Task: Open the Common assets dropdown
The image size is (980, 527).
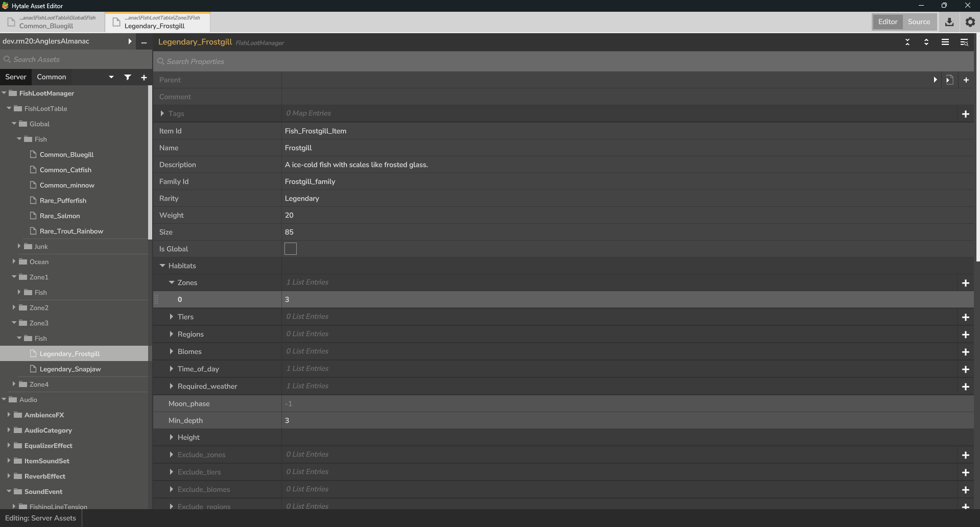Action: pyautogui.click(x=111, y=77)
